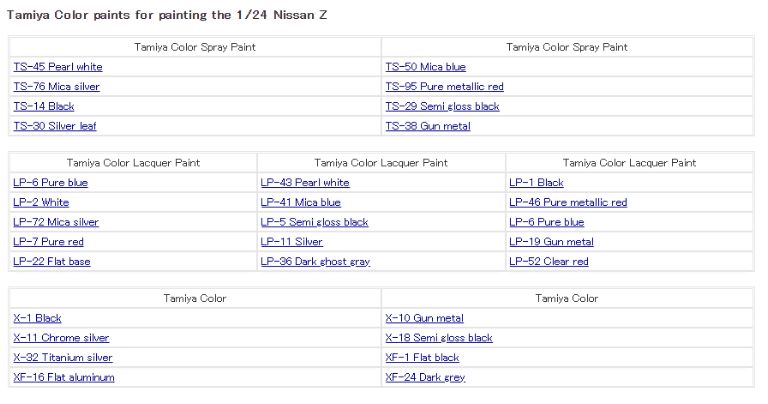
Task: Select the XF-24 Dark grey link
Action: (x=425, y=378)
